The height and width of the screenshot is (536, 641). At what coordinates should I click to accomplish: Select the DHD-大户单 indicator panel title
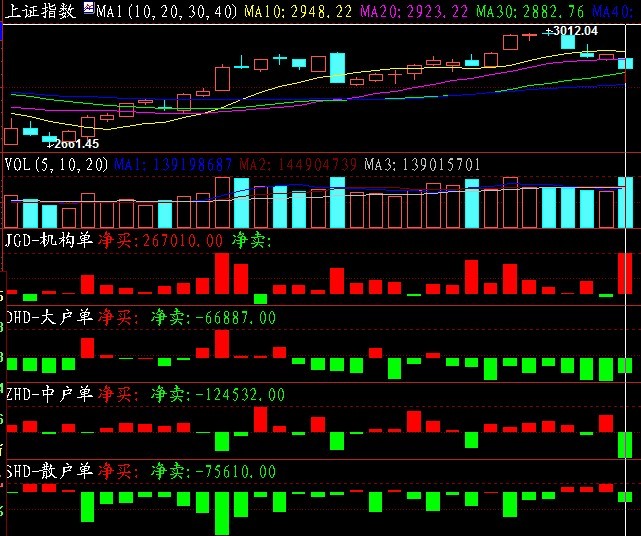tap(50, 317)
